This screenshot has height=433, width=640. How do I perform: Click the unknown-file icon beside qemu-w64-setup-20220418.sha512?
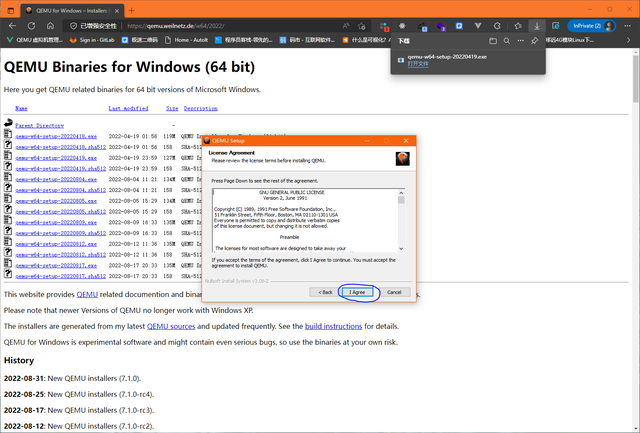click(8, 144)
